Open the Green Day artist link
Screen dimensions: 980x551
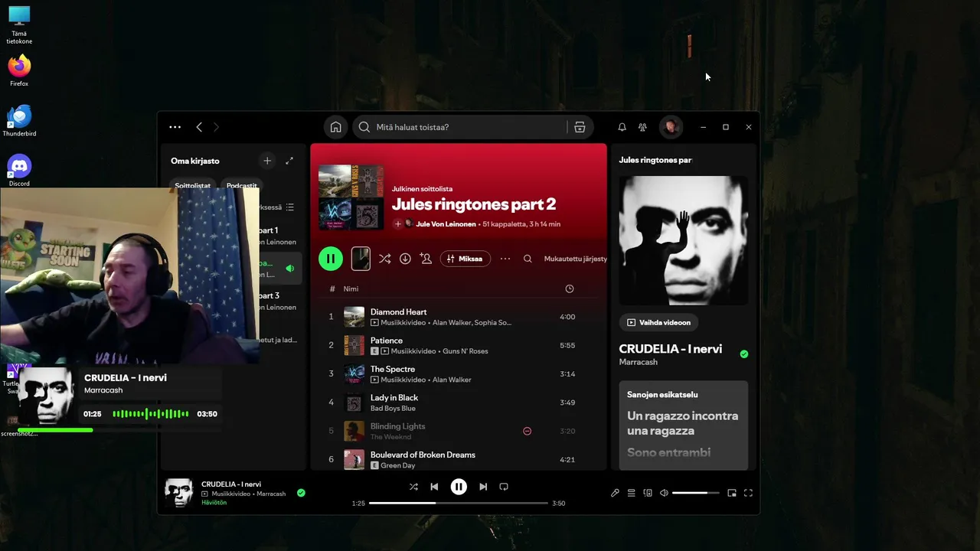tap(397, 465)
